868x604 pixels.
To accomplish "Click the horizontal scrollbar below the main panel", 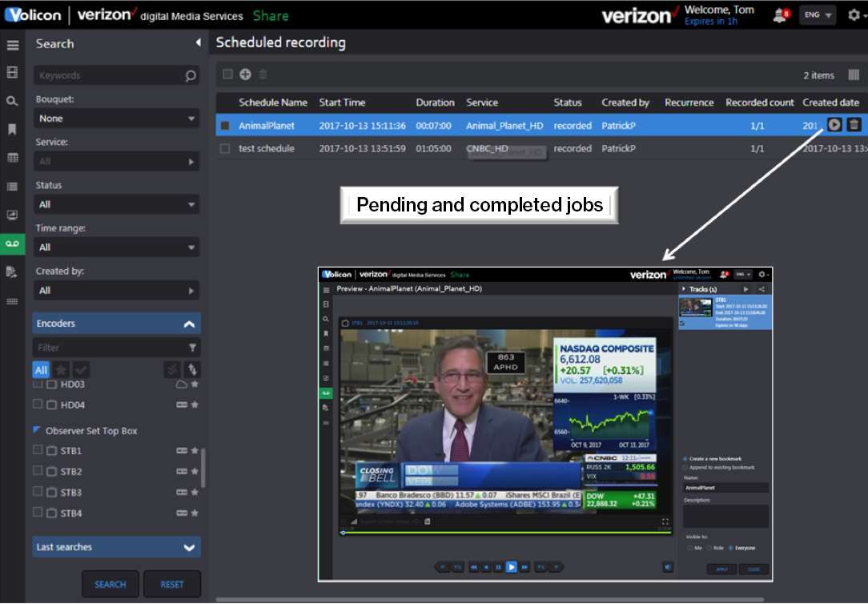I will [x=490, y=599].
